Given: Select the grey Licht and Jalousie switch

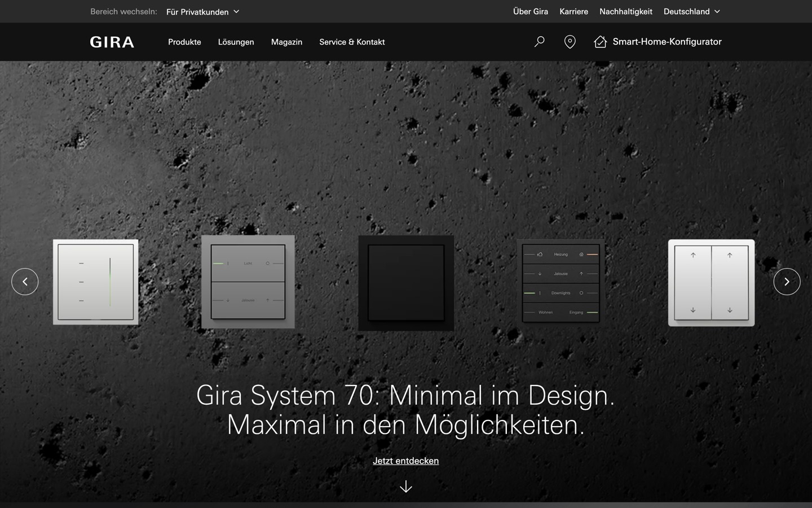Looking at the screenshot, I should click(x=248, y=282).
